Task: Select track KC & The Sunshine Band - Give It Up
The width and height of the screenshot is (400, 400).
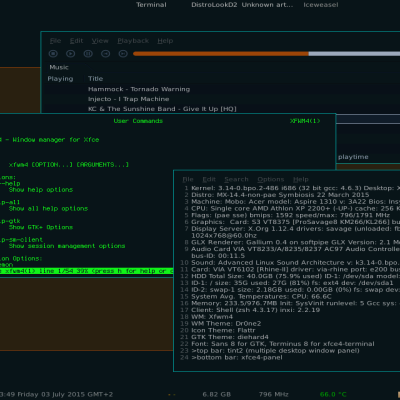Action: coord(162,109)
